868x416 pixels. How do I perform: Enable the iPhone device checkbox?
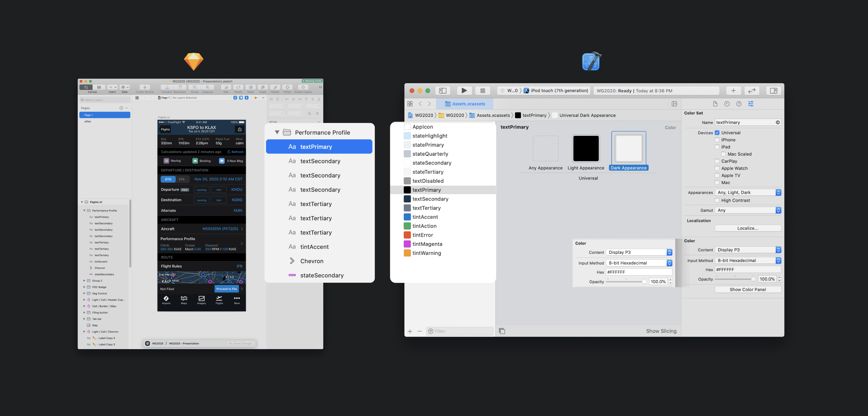717,140
